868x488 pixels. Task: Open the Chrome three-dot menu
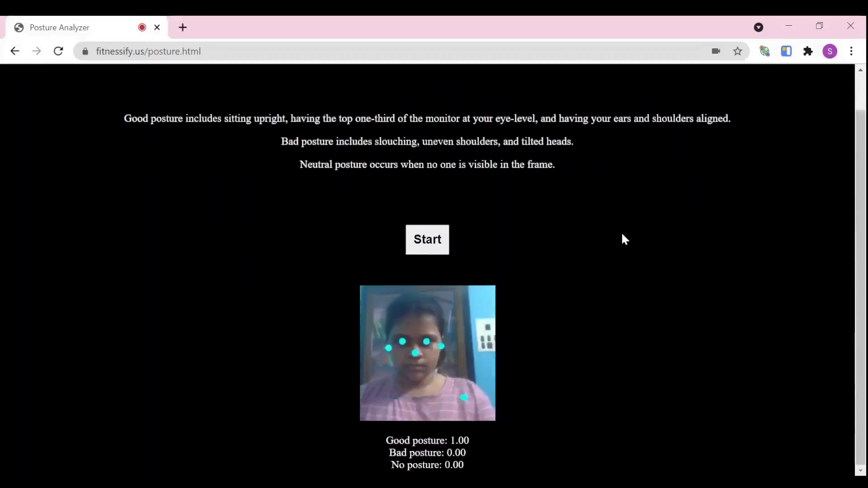[851, 51]
